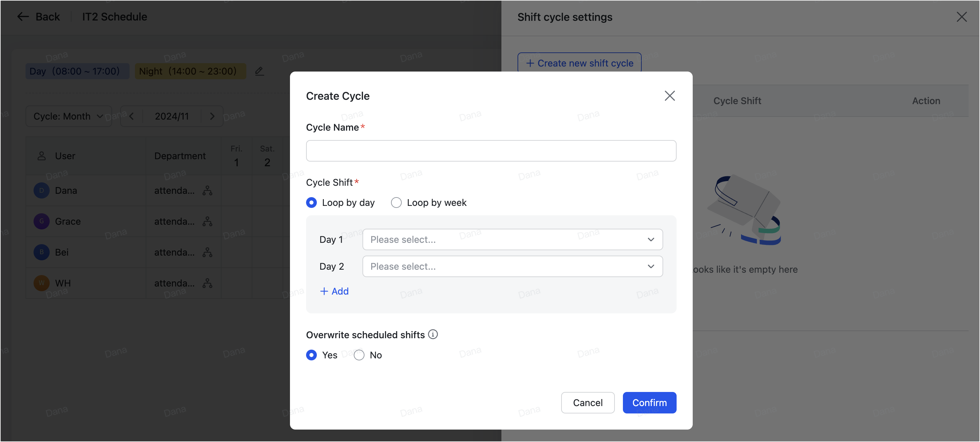
Task: Click the user icon in the User column header
Action: [x=42, y=156]
